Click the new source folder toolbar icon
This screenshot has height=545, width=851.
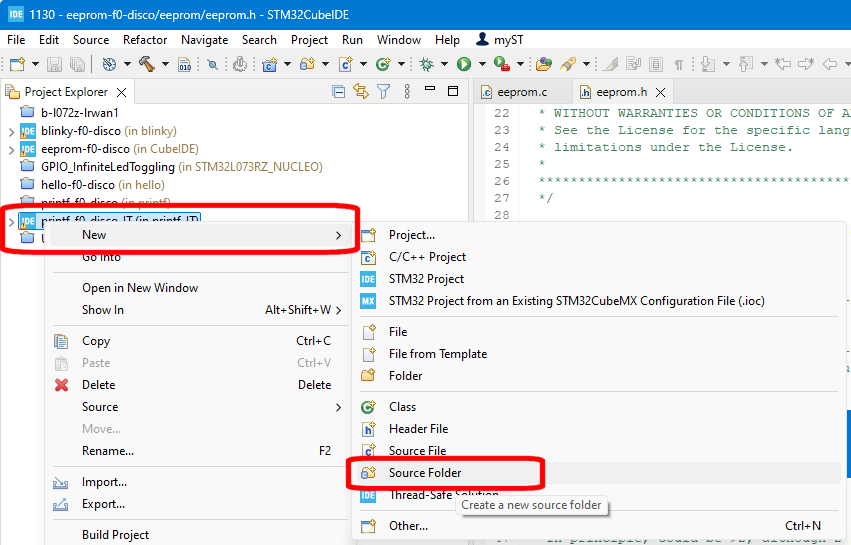click(308, 64)
